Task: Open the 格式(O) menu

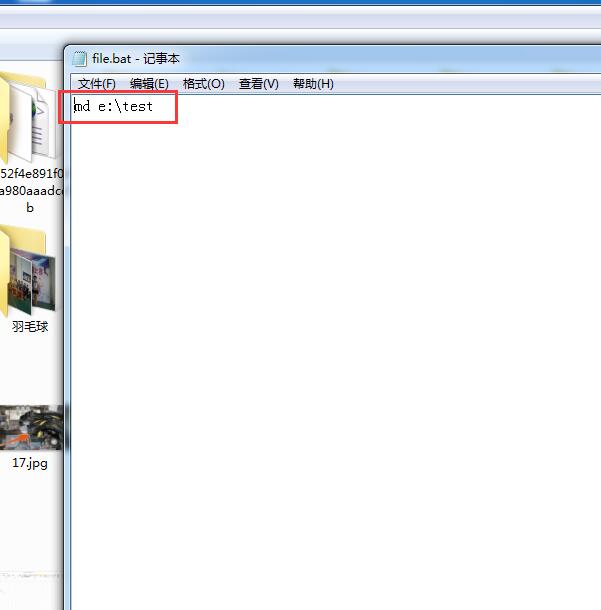Action: (203, 84)
